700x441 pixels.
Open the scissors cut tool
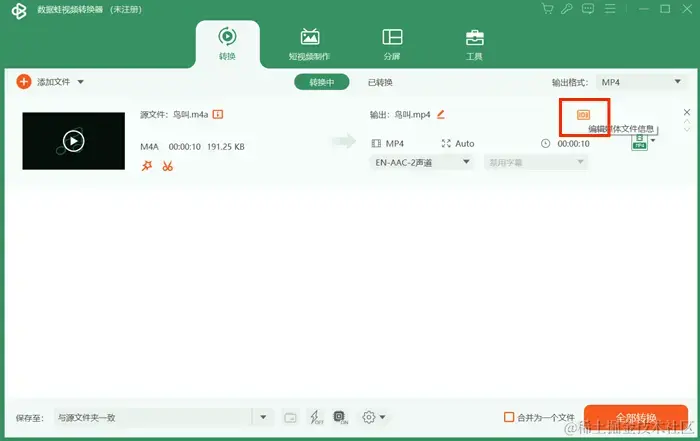point(167,166)
